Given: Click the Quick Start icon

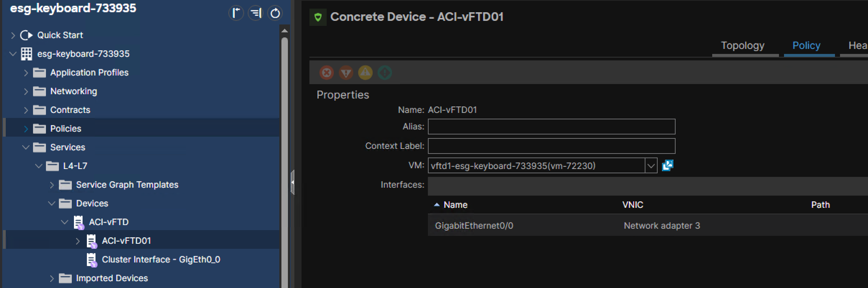Looking at the screenshot, I should click(x=26, y=35).
